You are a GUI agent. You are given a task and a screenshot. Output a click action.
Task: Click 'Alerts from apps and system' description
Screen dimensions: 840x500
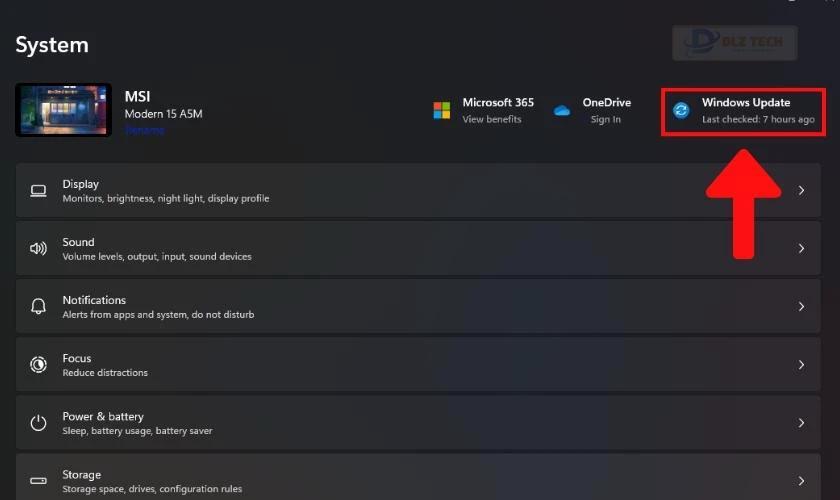pyautogui.click(x=158, y=315)
